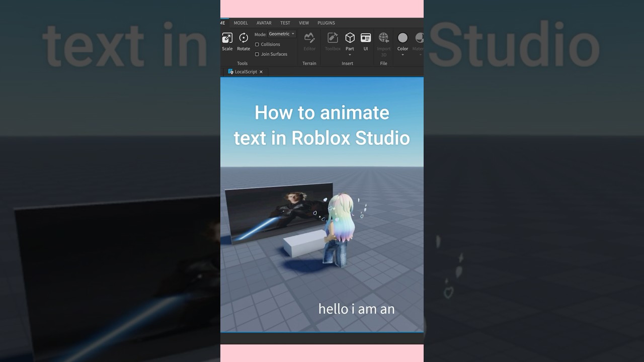Expand the Color dropdown arrow
Viewport: 644px width, 362px height.
point(403,54)
